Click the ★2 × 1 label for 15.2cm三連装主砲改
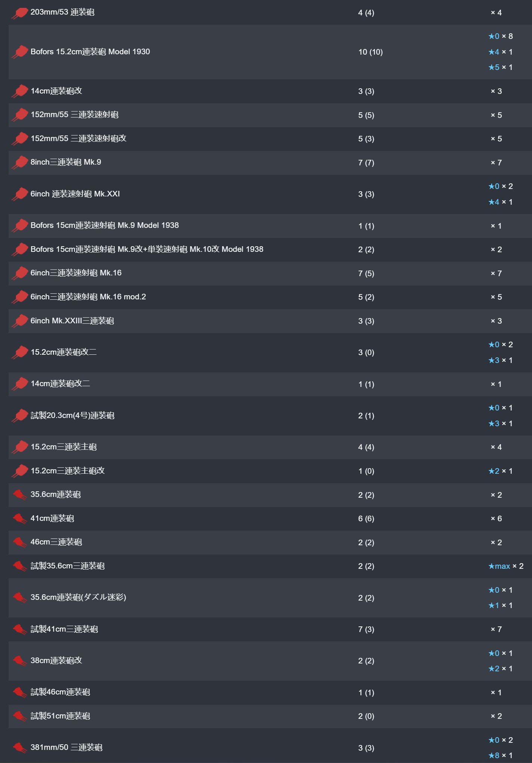532x763 pixels. (500, 471)
